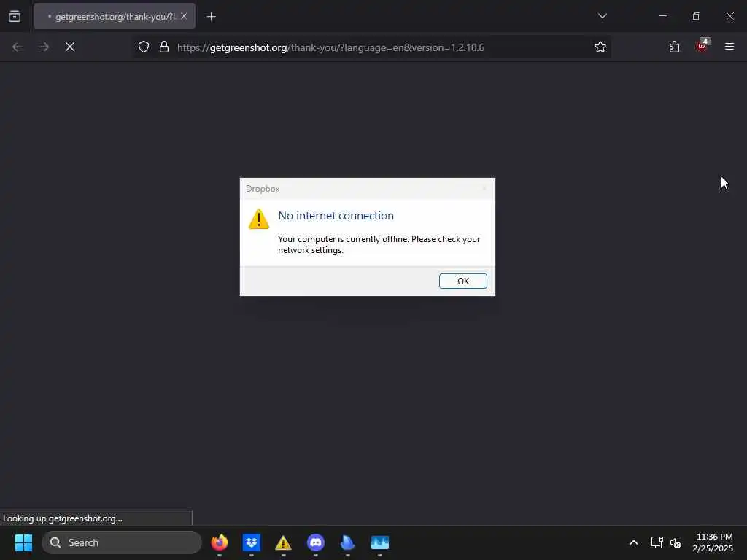747x560 pixels.
Task: Bookmark this page with the star
Action: point(600,47)
